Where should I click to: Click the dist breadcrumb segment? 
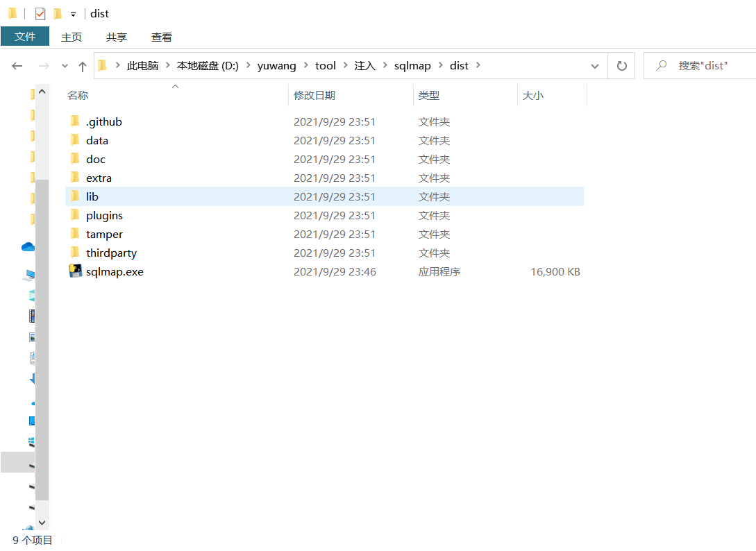[x=459, y=65]
